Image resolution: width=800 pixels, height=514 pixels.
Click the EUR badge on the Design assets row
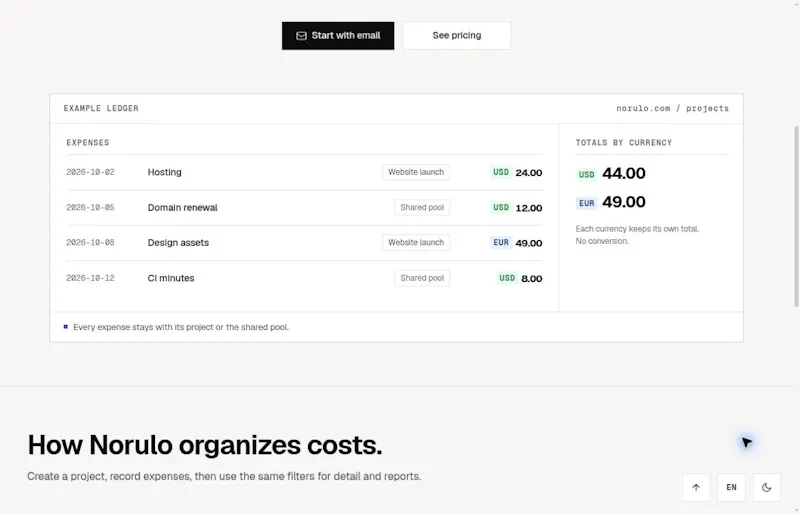pos(501,242)
